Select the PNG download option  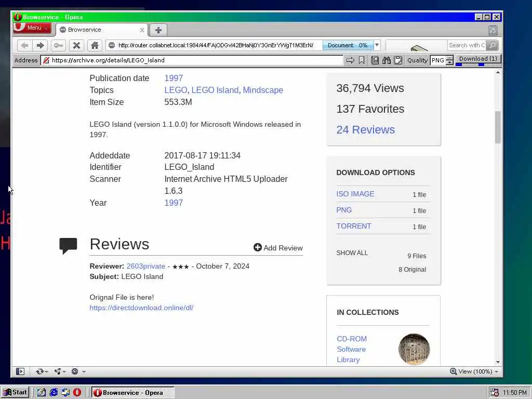(344, 210)
